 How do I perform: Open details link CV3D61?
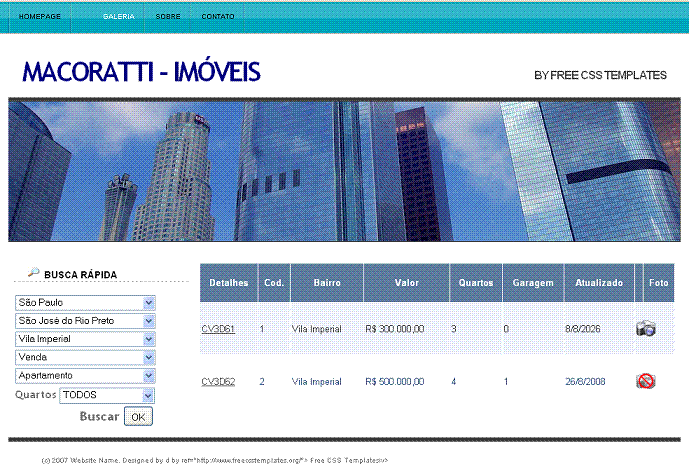pyautogui.click(x=218, y=329)
